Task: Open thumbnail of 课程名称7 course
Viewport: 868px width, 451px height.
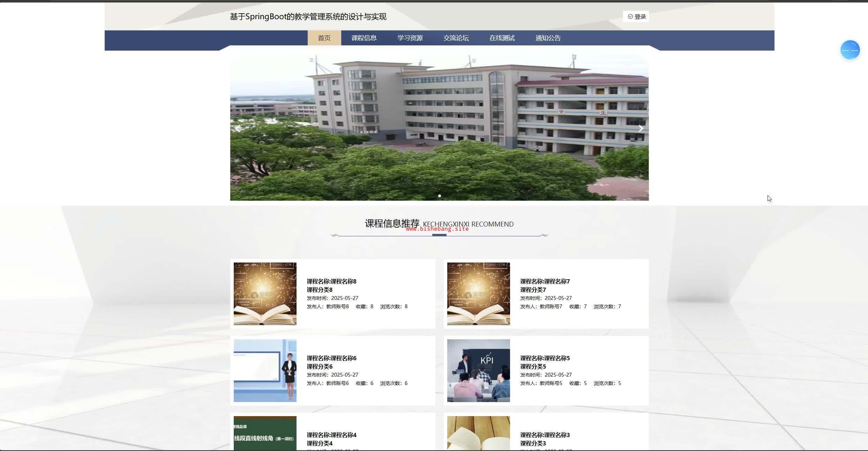Action: (478, 294)
